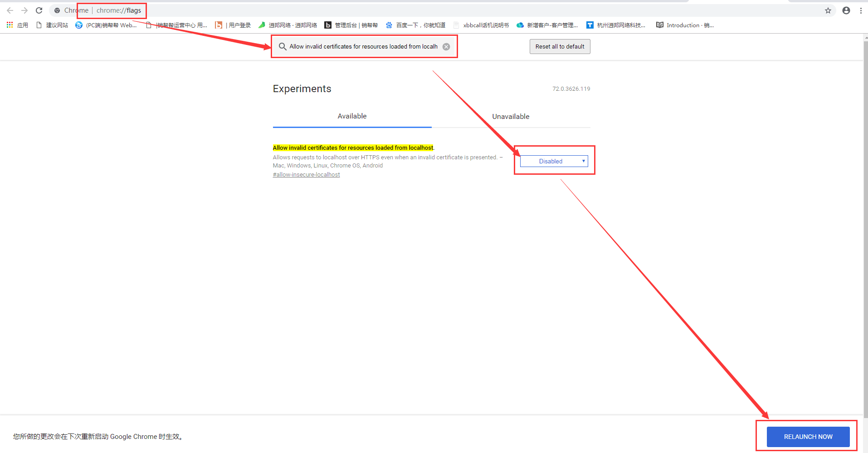Click the 管理后台 | 销帮帮 bookmark
Image resolution: width=868 pixels, height=453 pixels.
pos(351,25)
